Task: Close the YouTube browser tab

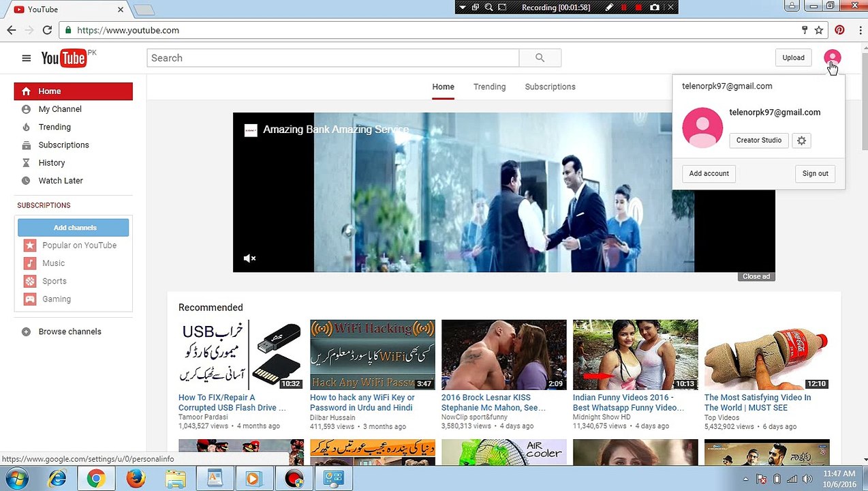Action: 121,10
